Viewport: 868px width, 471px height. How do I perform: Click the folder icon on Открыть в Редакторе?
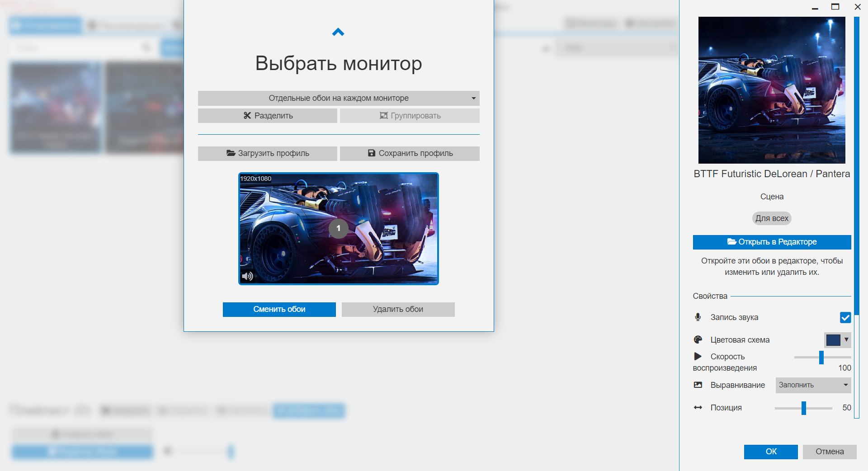[731, 242]
